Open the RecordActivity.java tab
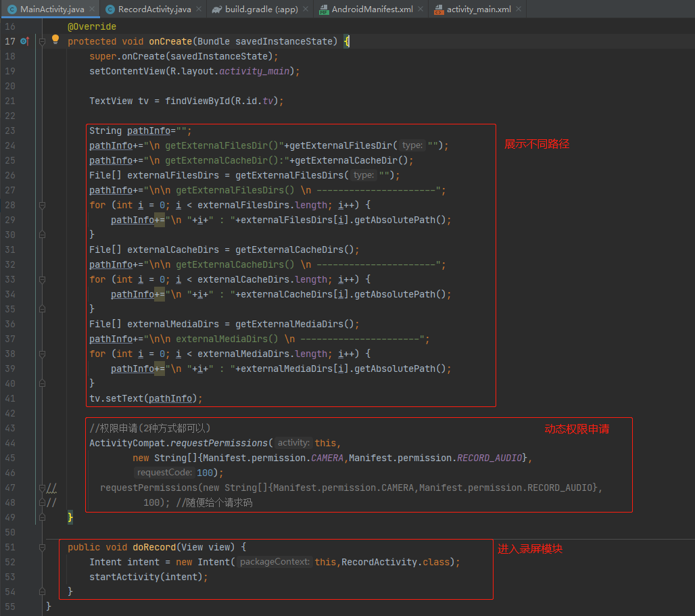The image size is (695, 616). (154, 9)
